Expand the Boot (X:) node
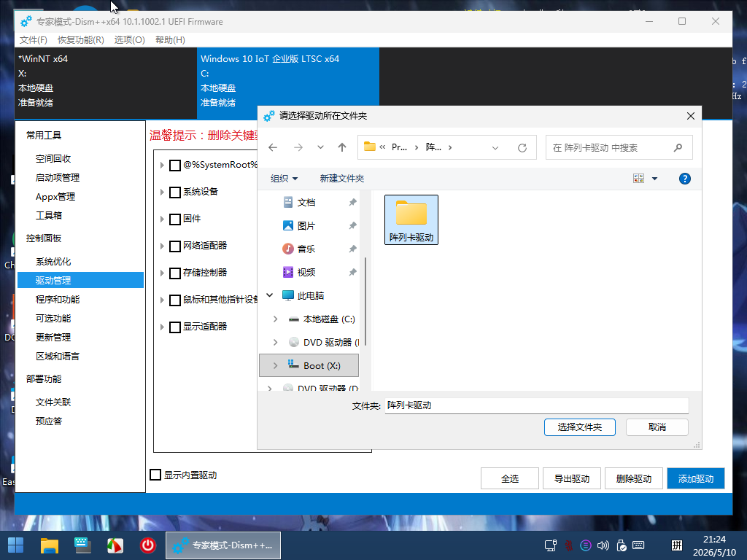The height and width of the screenshot is (560, 747). pyautogui.click(x=275, y=366)
